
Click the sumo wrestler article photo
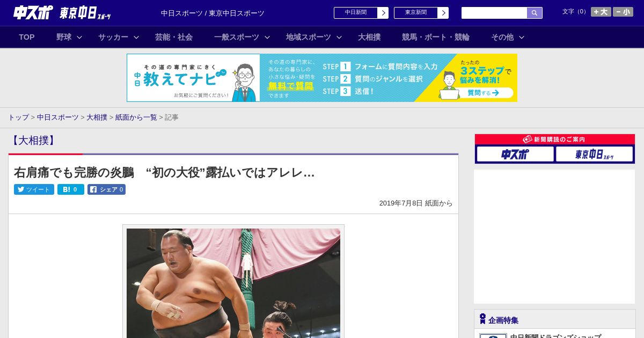point(233,283)
